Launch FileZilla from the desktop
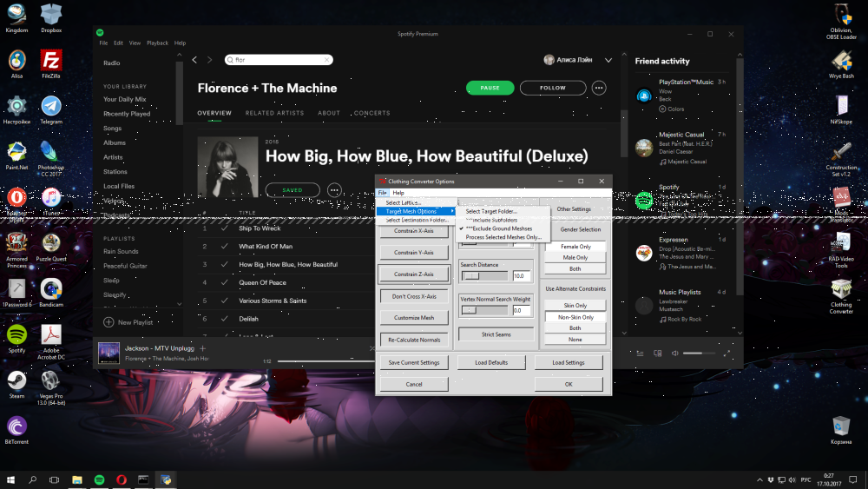Viewport: 868px width, 489px height. click(x=51, y=63)
